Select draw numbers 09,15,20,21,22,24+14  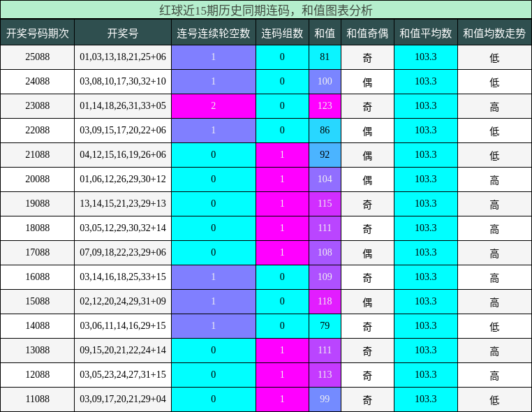click(x=123, y=351)
